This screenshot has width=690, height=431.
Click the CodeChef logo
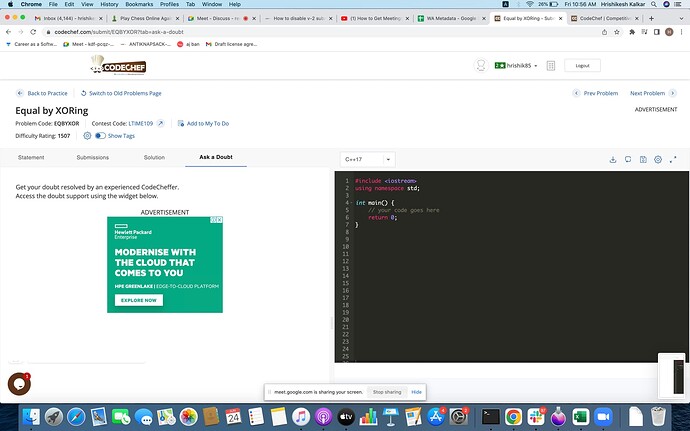click(x=118, y=65)
